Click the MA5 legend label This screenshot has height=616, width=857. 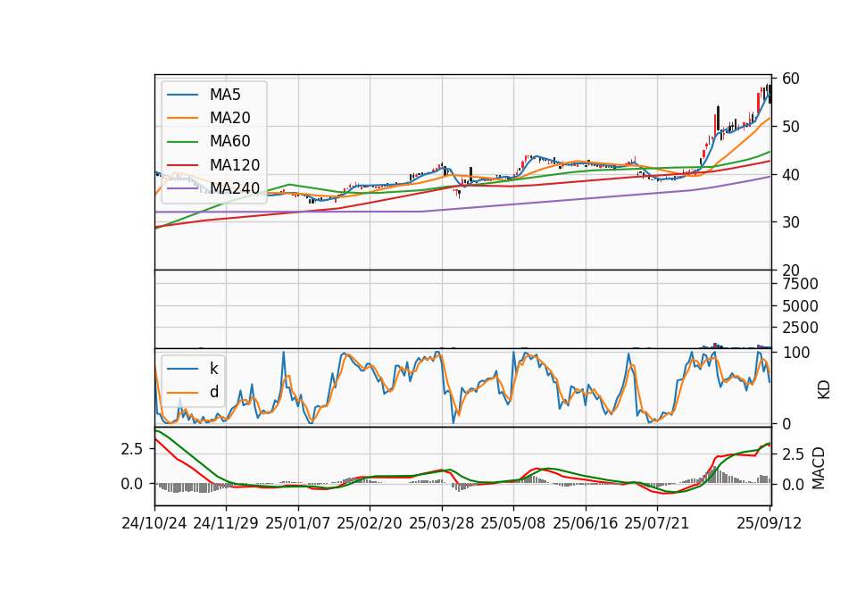point(225,95)
